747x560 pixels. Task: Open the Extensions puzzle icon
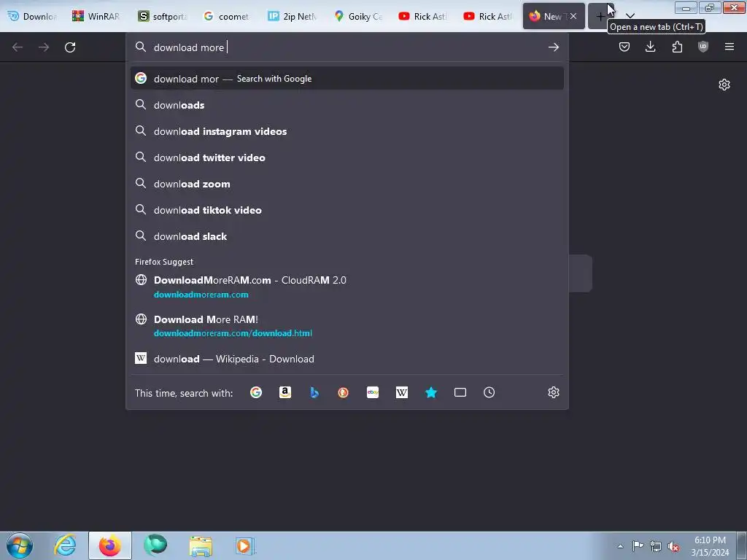(x=677, y=47)
